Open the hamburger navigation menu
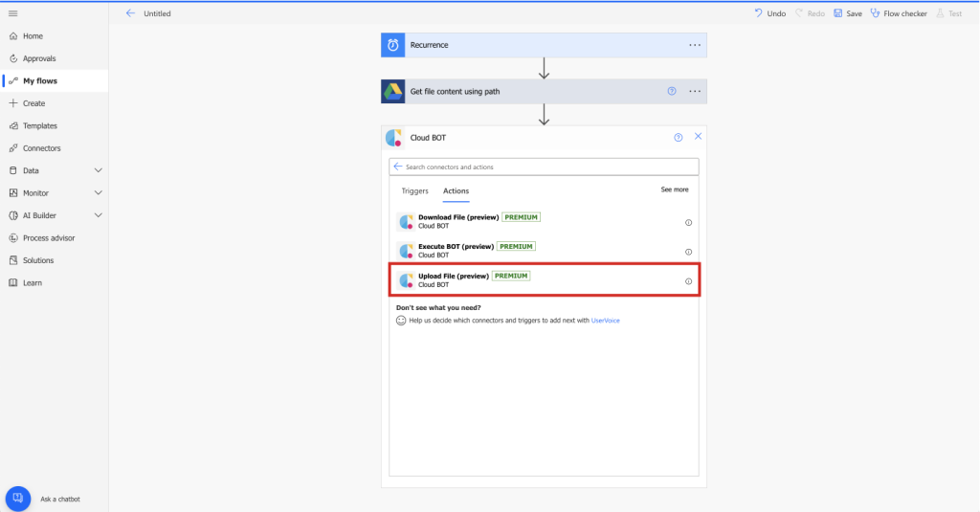Image resolution: width=980 pixels, height=512 pixels. [13, 13]
